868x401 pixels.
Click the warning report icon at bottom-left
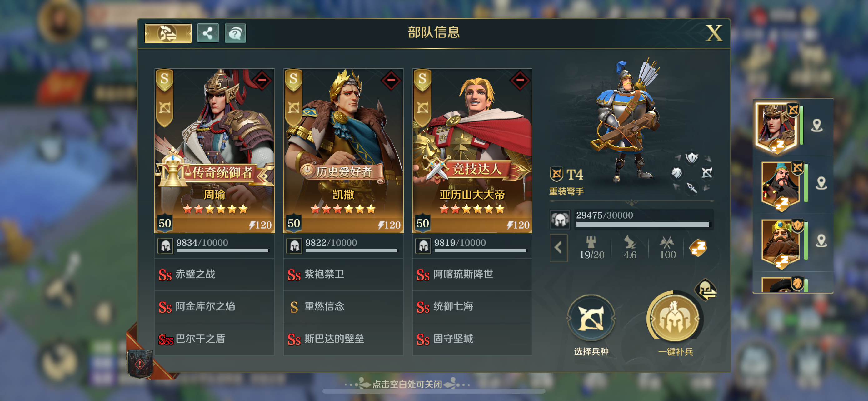(x=140, y=364)
